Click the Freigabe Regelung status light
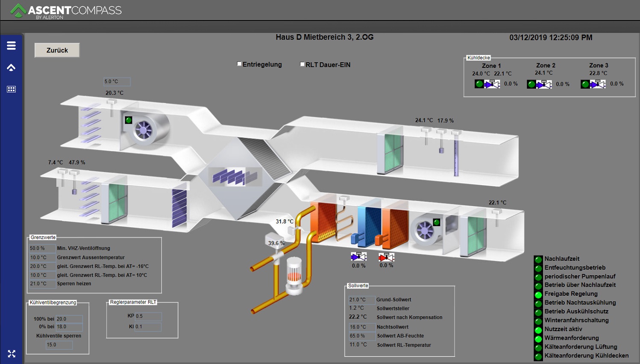The height and width of the screenshot is (364, 640). [538, 294]
